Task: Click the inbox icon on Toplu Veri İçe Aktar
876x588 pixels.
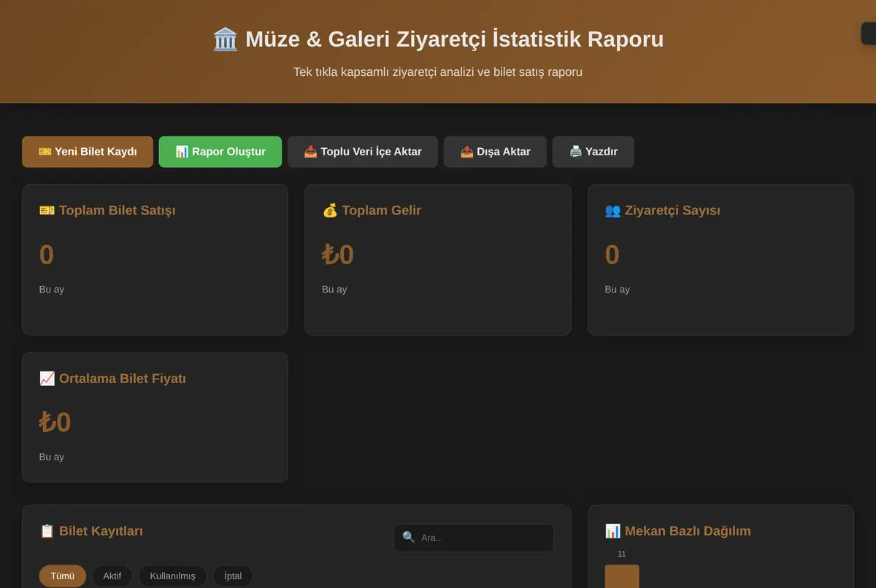Action: [310, 152]
